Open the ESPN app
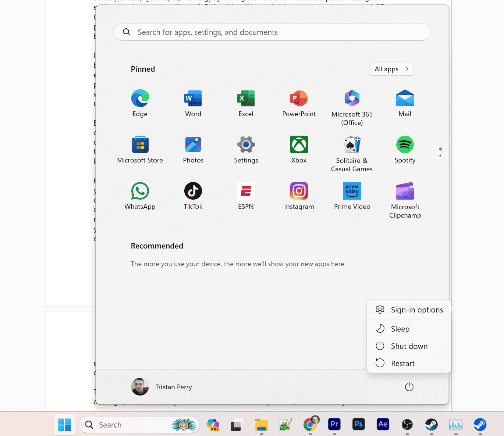 246,196
